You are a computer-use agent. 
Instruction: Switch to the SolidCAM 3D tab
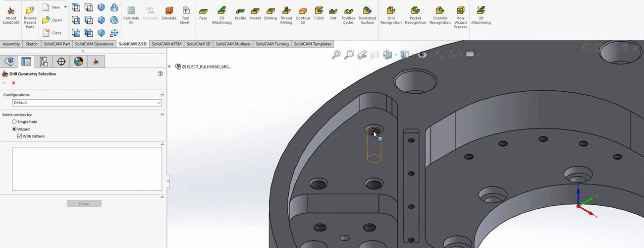[200, 44]
